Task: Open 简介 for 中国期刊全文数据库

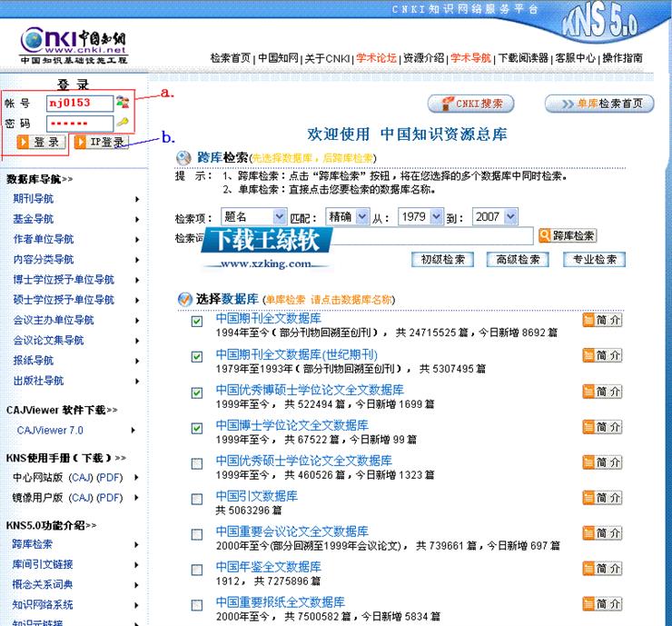Action: coord(602,320)
